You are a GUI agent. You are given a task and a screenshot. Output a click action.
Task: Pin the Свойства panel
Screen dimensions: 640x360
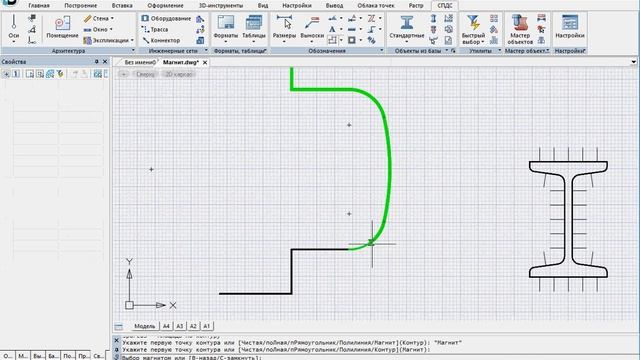(x=96, y=62)
